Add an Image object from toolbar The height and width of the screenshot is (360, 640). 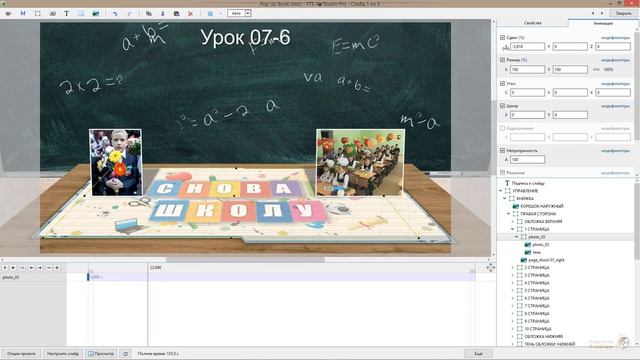click(x=96, y=13)
